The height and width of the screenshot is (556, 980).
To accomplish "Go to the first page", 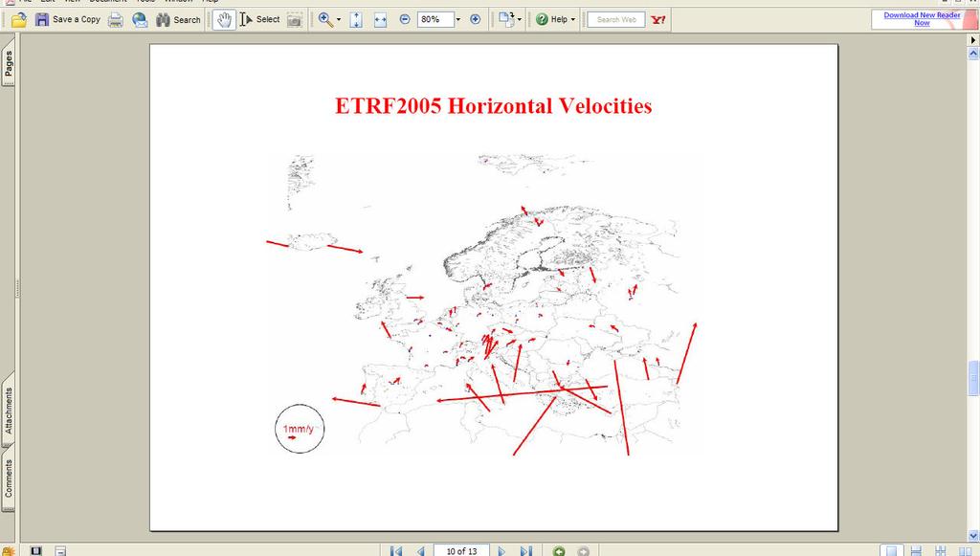I will tap(395, 551).
